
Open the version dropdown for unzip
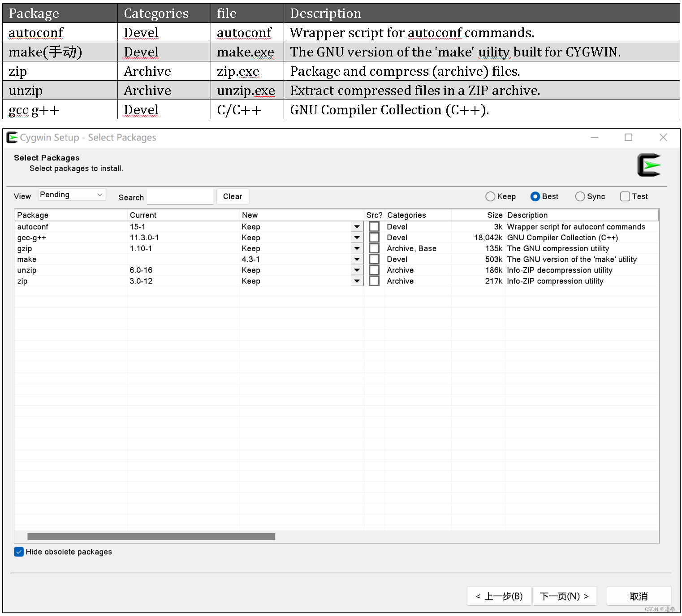(357, 270)
